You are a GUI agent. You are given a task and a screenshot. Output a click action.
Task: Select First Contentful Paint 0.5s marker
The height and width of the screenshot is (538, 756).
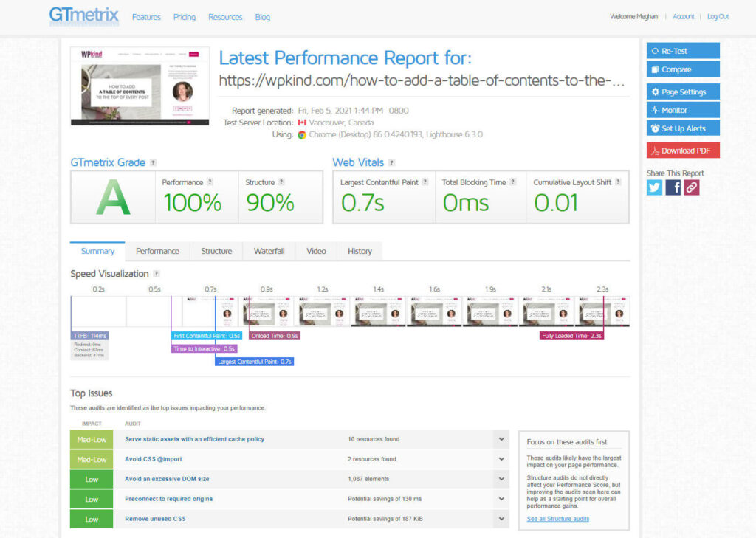[x=207, y=336]
